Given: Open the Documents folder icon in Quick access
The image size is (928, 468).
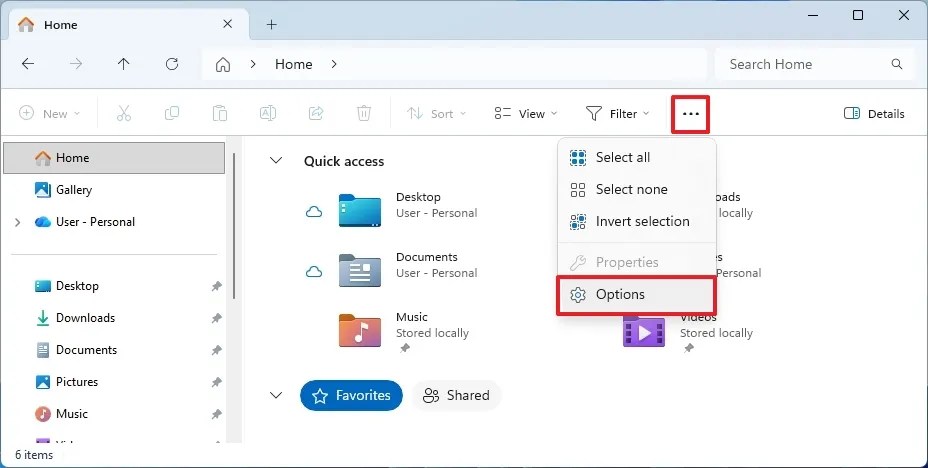Looking at the screenshot, I should tap(360, 270).
